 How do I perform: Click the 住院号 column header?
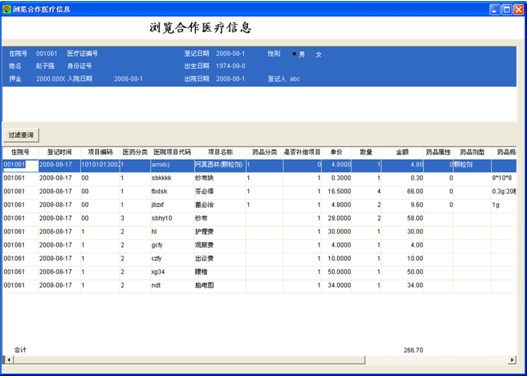pyautogui.click(x=21, y=152)
